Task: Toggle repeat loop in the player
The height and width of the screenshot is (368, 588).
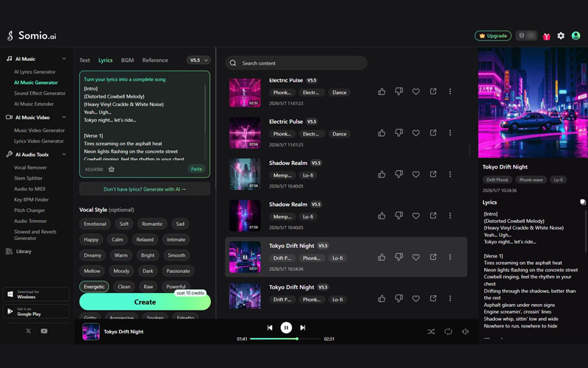Action: (x=448, y=332)
